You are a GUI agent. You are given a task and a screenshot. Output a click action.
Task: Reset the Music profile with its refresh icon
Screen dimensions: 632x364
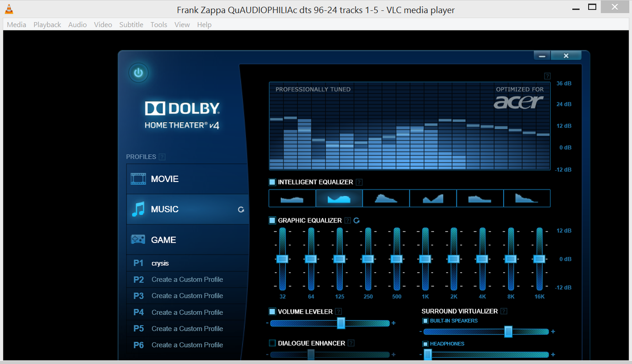241,210
